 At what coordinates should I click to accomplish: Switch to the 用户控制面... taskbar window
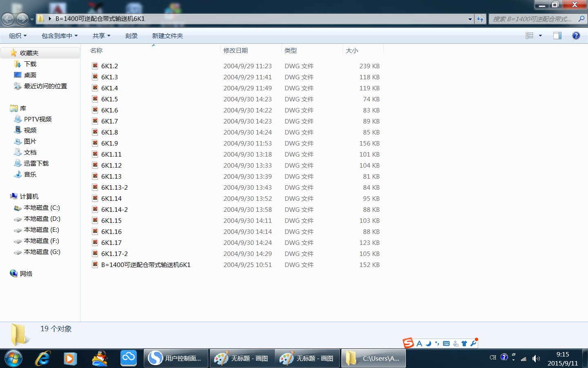pos(176,359)
